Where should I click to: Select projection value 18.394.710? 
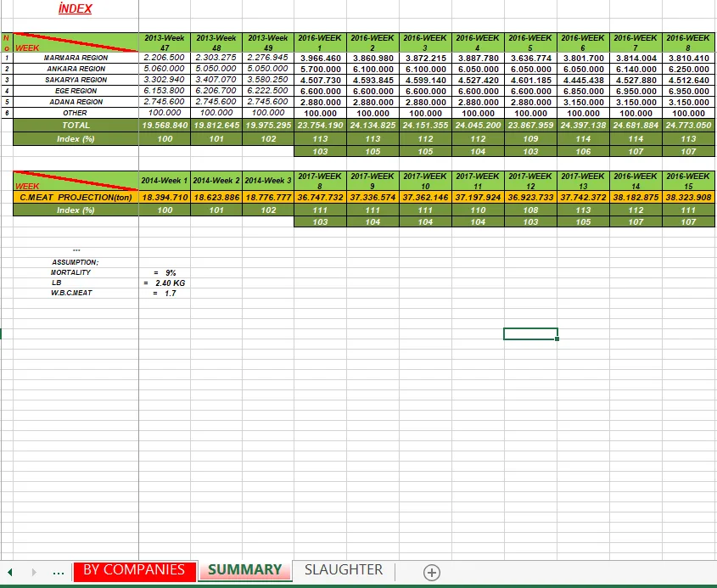click(165, 198)
